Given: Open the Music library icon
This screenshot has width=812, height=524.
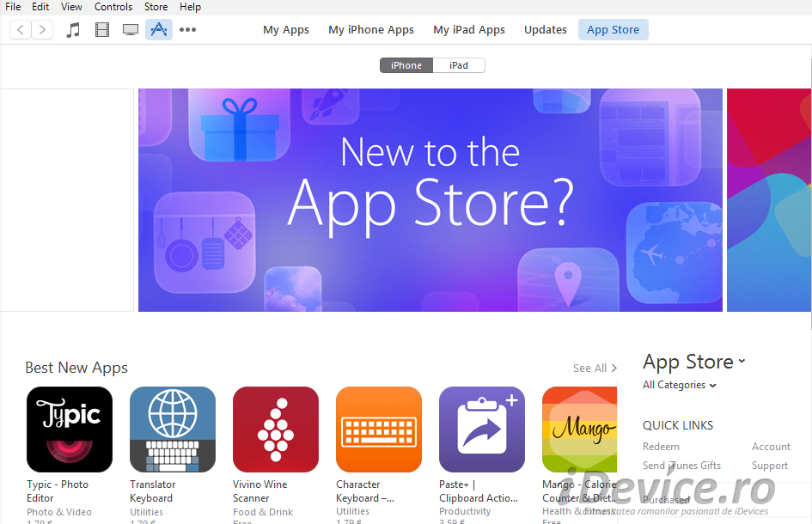Looking at the screenshot, I should pos(73,29).
